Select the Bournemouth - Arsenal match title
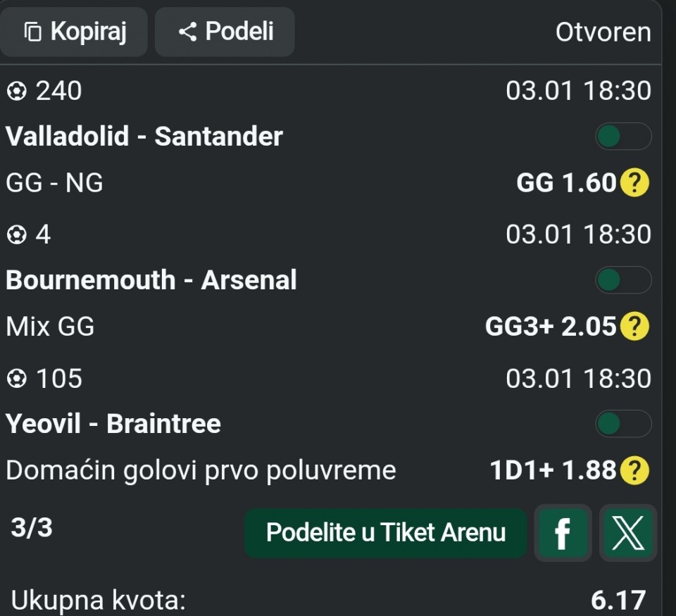Image resolution: width=676 pixels, height=616 pixels. [x=151, y=280]
